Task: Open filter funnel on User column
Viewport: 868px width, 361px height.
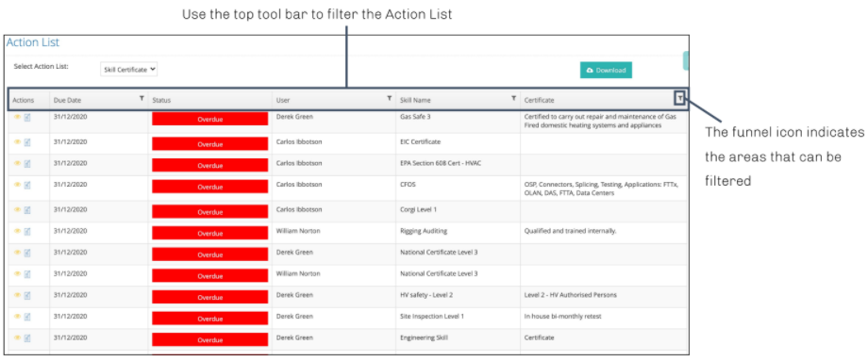Action: (x=390, y=98)
